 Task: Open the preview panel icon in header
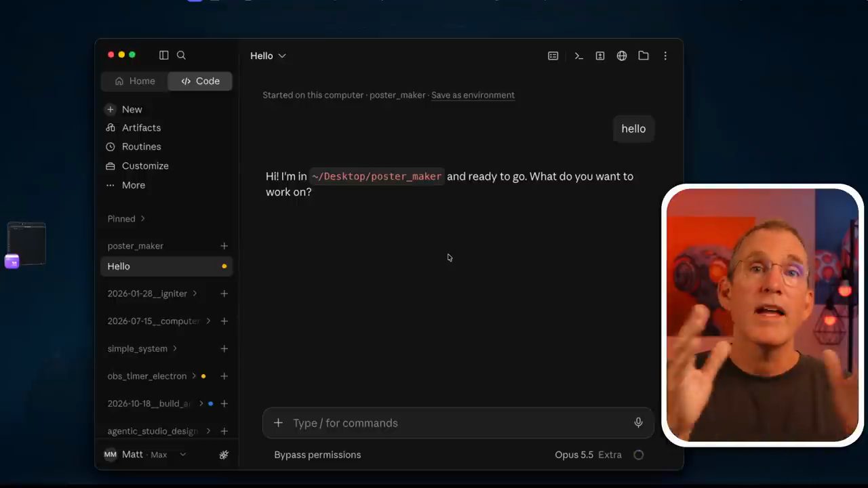tap(553, 56)
